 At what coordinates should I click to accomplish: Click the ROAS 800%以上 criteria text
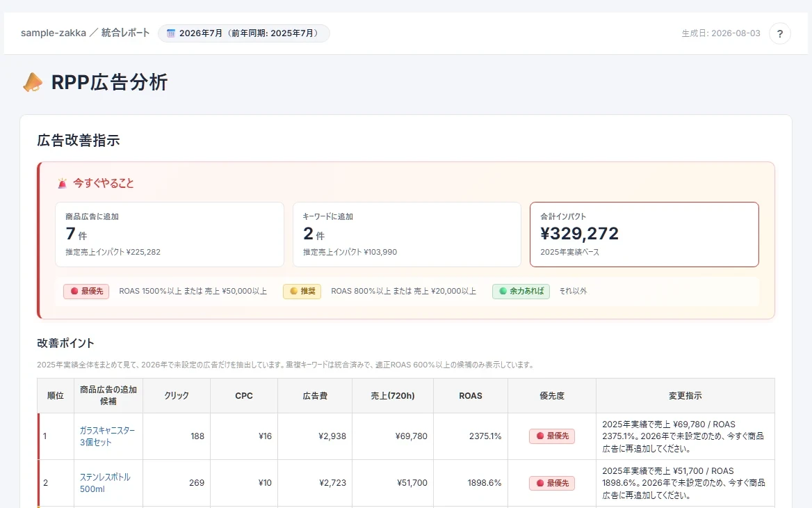[x=403, y=292]
